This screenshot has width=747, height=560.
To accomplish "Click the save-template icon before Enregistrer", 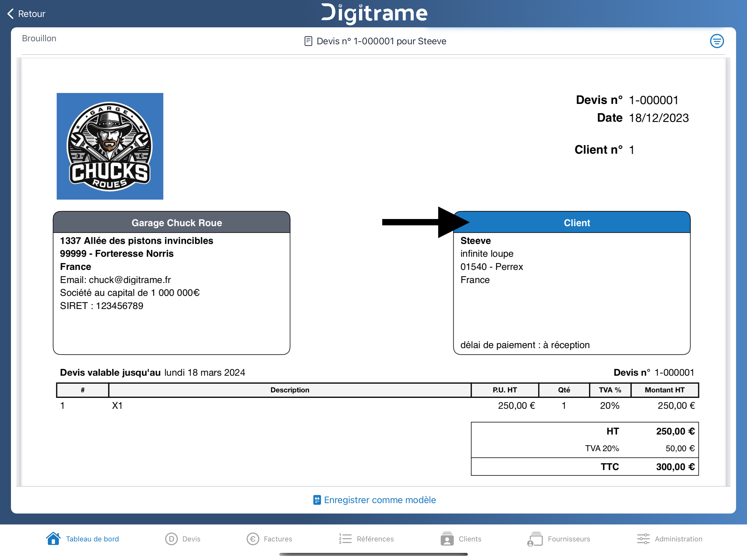I will tap(317, 500).
